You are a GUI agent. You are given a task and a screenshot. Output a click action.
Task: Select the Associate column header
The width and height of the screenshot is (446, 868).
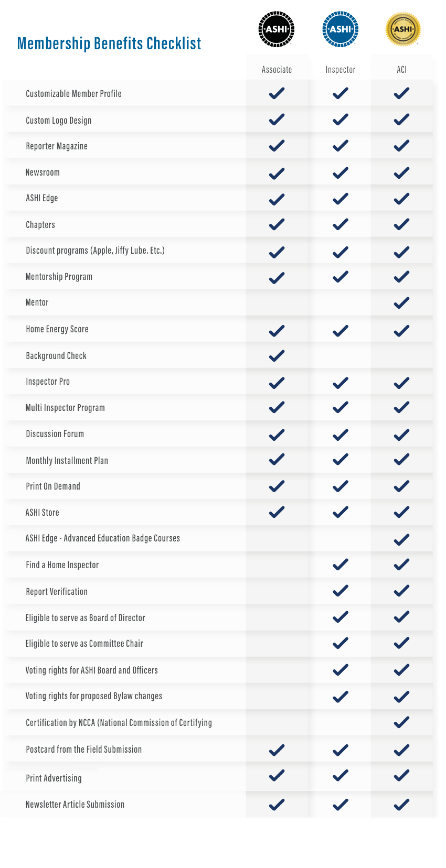coord(277,70)
